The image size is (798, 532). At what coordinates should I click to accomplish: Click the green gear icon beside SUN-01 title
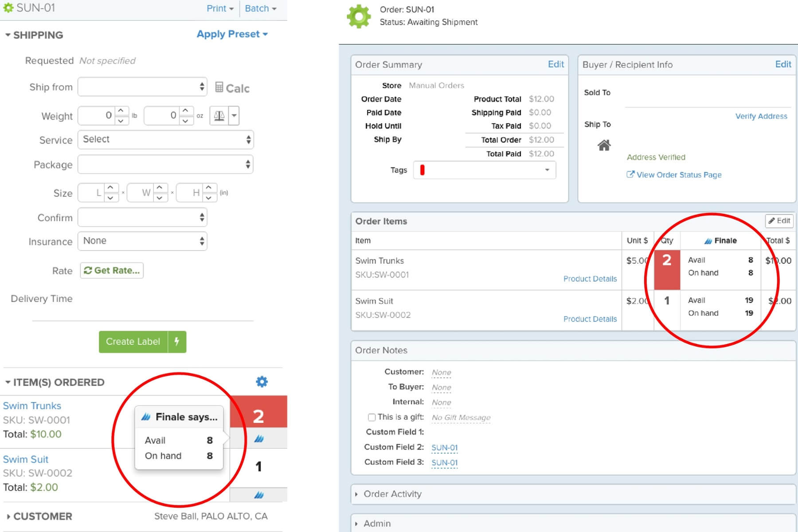coord(8,8)
